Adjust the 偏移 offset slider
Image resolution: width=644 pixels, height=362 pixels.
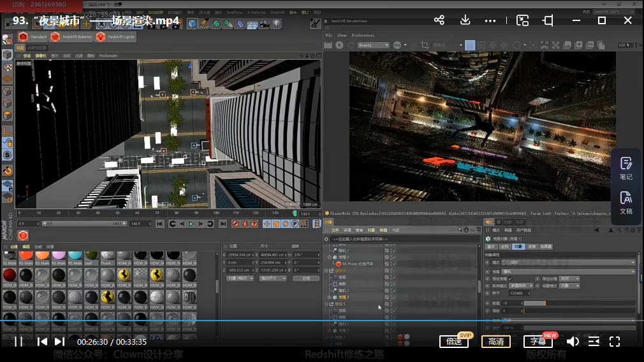click(580, 311)
